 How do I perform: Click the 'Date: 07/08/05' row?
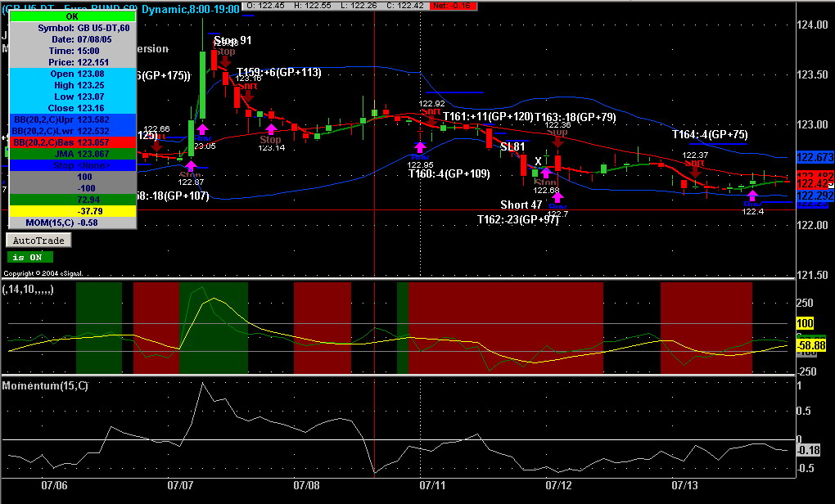click(73, 39)
